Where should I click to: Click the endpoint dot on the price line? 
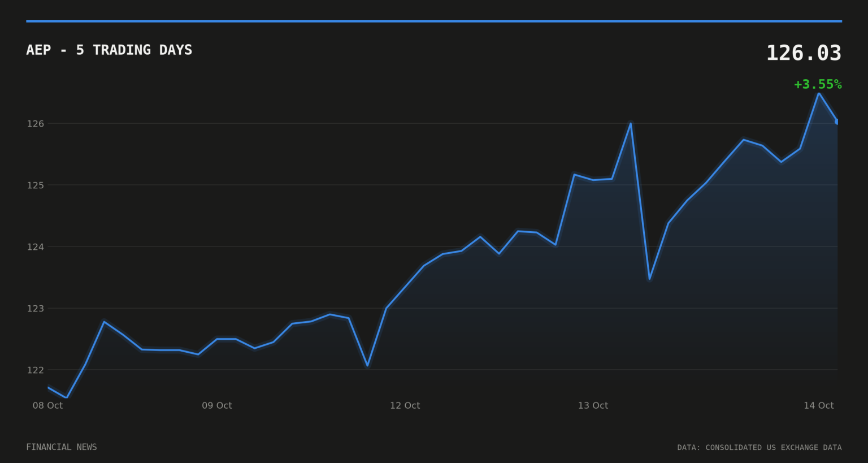[837, 122]
